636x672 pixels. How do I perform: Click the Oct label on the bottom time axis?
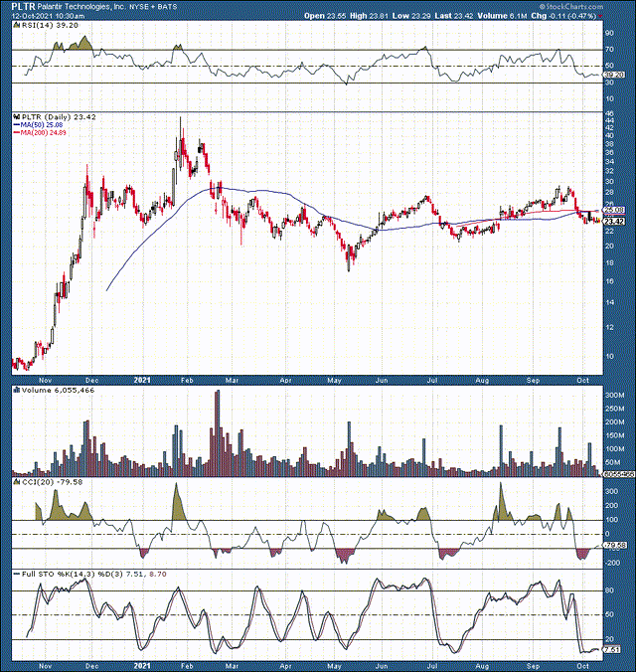coord(582,666)
